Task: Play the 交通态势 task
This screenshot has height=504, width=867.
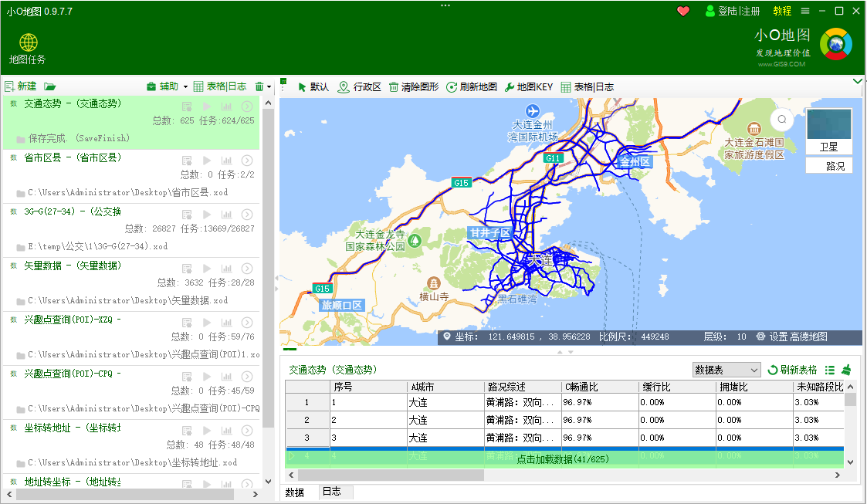Action: 207,106
